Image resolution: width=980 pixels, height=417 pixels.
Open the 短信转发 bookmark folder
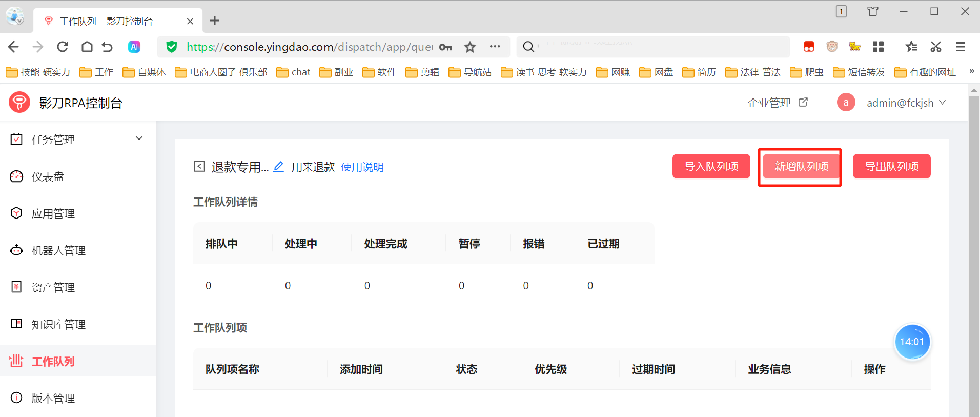click(x=859, y=72)
